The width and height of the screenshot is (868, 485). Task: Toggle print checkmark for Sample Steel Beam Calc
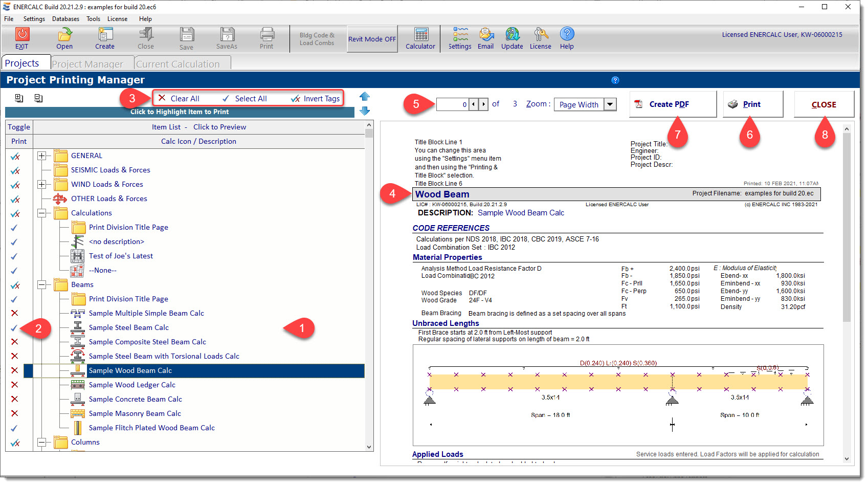click(14, 327)
